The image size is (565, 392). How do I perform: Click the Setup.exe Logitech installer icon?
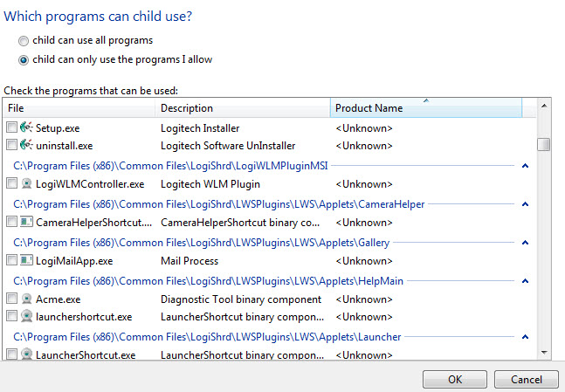[x=26, y=127]
